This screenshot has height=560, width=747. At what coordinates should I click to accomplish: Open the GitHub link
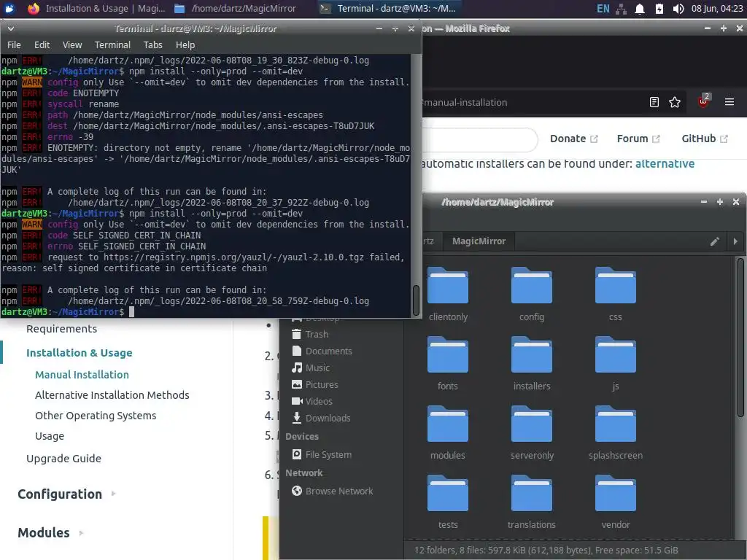(705, 139)
